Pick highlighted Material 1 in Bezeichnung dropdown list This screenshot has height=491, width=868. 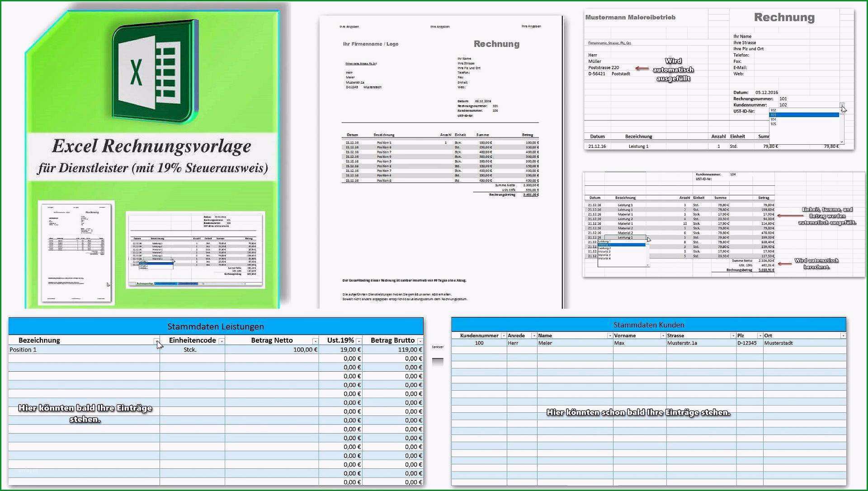(x=622, y=245)
